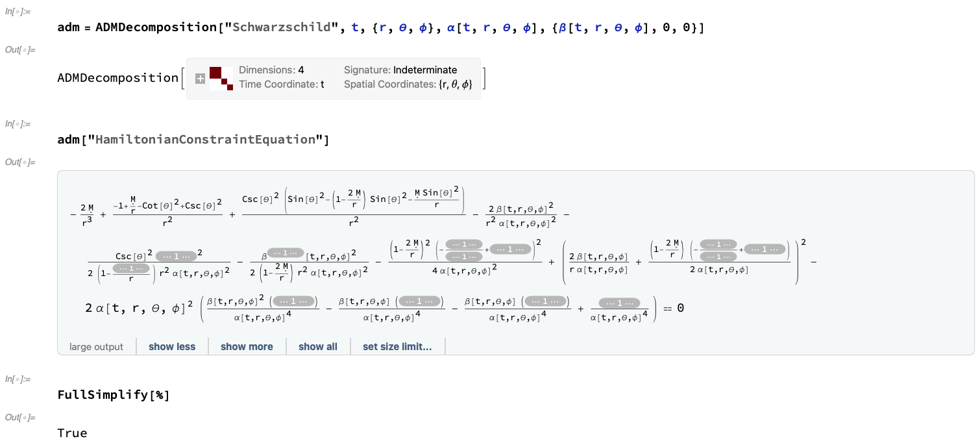980x443 pixels.
Task: Click the 'Signature: Indeterminate' text
Action: [x=400, y=70]
